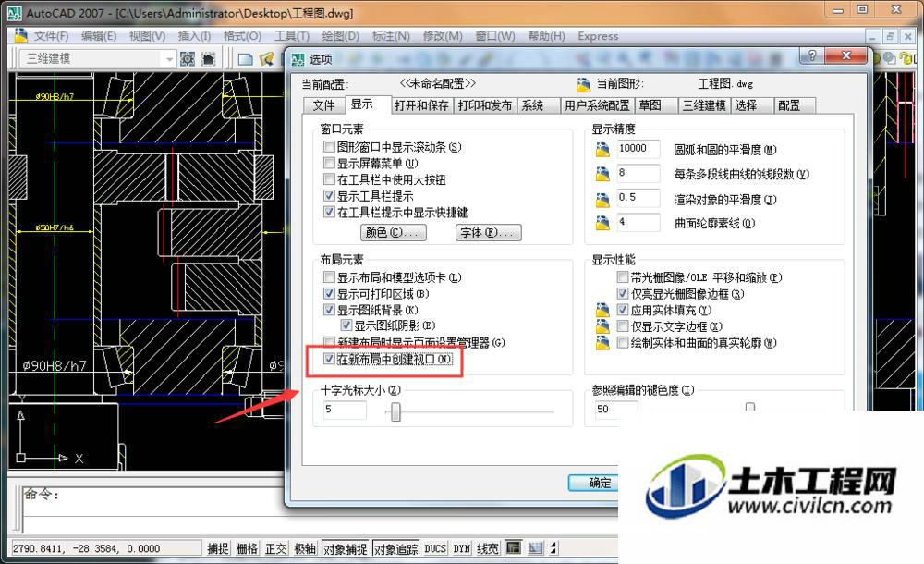
Task: Toggle 在新布局中创建视口 checkbox
Action: pos(330,359)
